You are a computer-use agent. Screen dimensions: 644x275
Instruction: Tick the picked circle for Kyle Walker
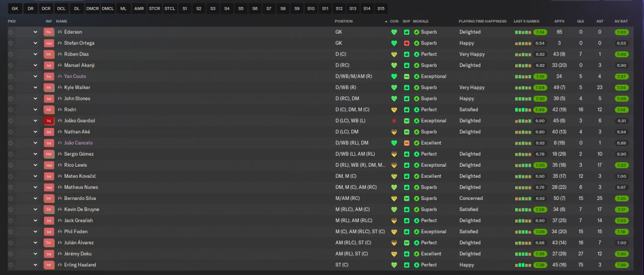[x=11, y=87]
